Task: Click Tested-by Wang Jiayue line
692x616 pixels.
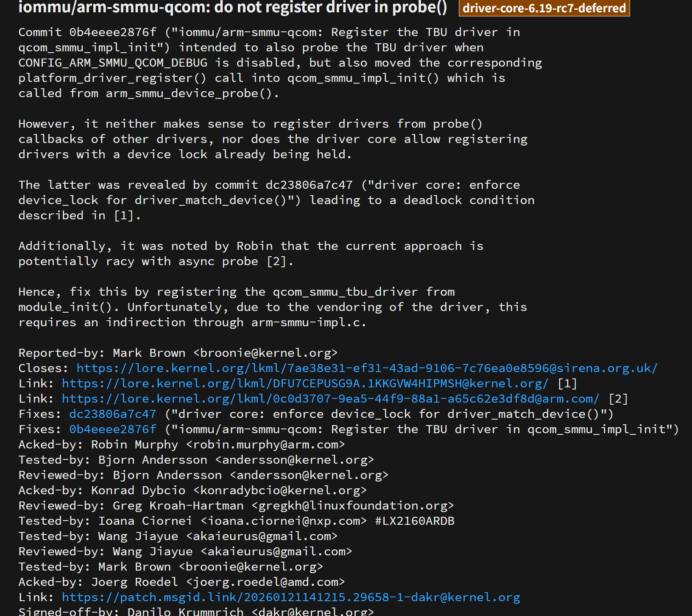Action: click(178, 536)
